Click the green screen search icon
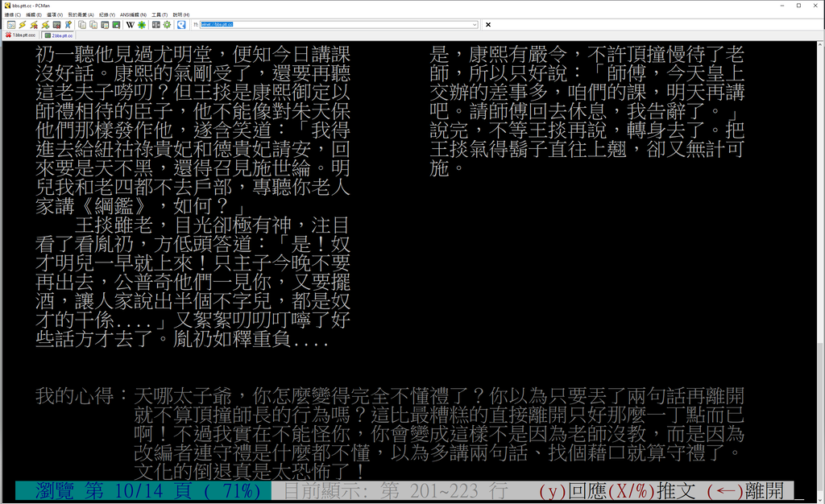Image resolution: width=825 pixels, height=504 pixels. coord(116,25)
